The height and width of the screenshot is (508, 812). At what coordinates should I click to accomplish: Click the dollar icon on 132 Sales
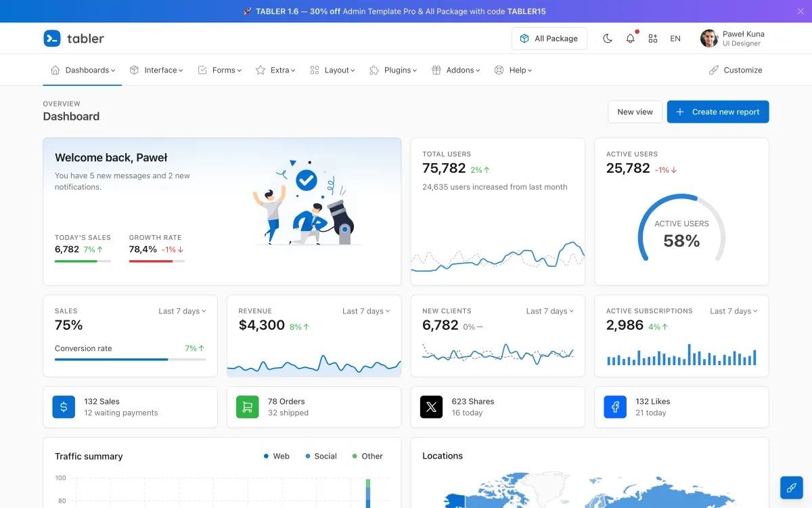point(64,407)
